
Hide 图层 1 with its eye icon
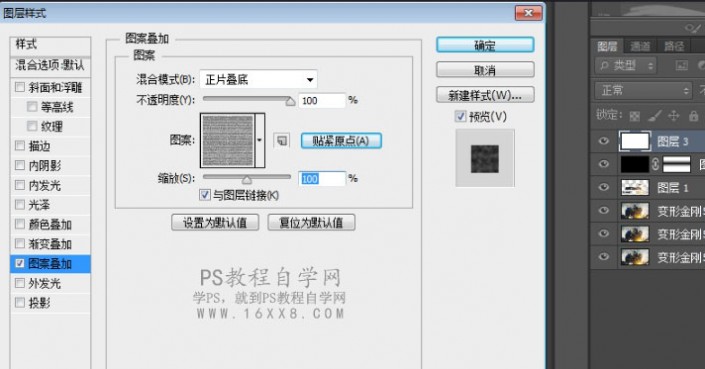pyautogui.click(x=603, y=187)
